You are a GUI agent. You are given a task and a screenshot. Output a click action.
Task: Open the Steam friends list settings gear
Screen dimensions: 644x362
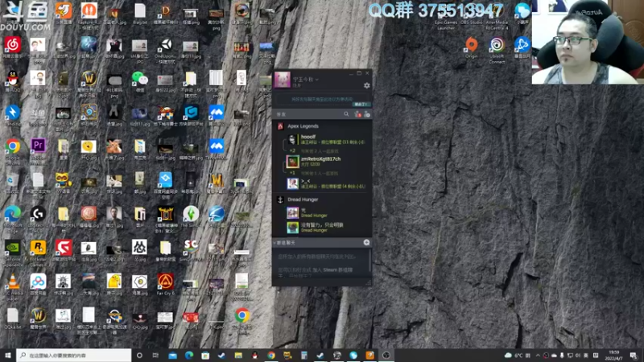pos(367,85)
